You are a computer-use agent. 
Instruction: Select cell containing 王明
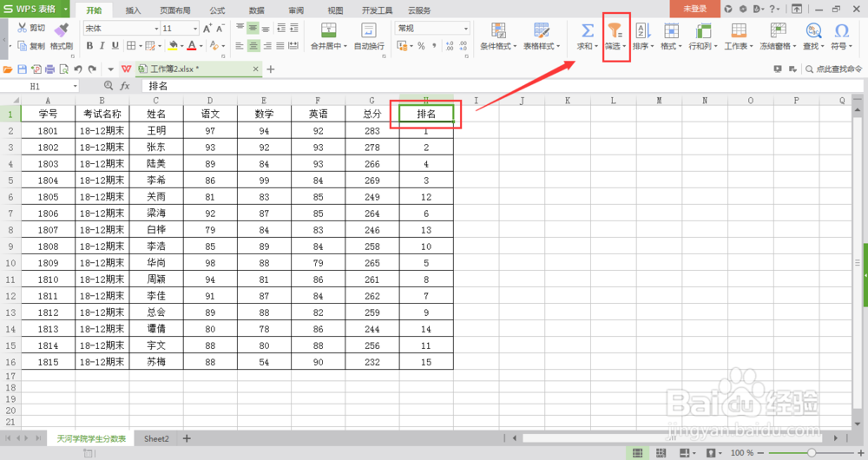pos(156,131)
